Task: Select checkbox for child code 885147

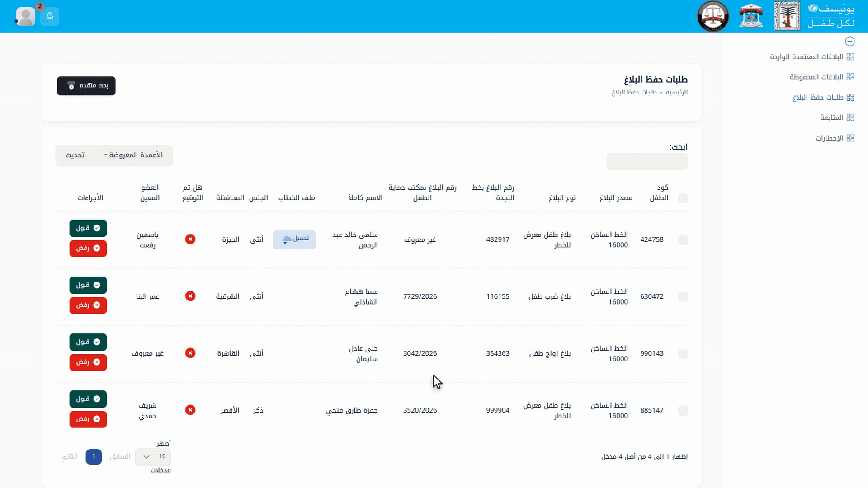Action: click(683, 411)
